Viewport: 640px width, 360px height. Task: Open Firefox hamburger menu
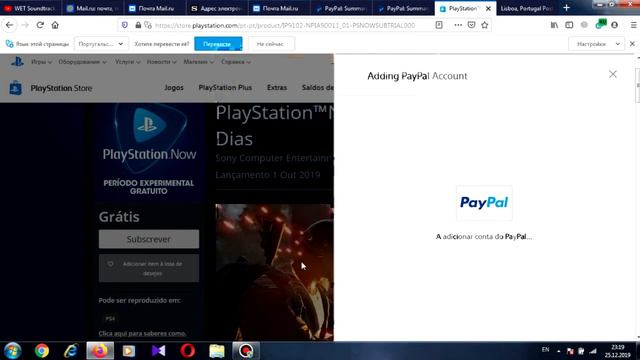[633, 25]
